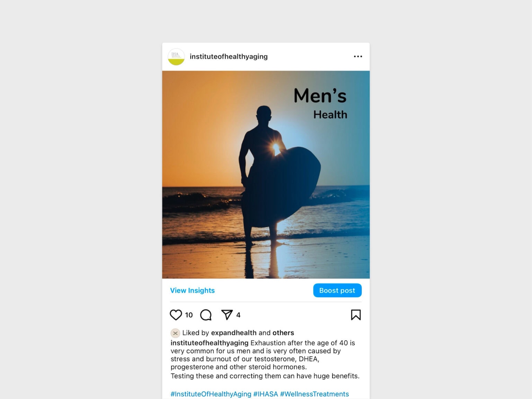532x399 pixels.
Task: Open the #WellnessTreatments hashtag
Action: point(314,394)
